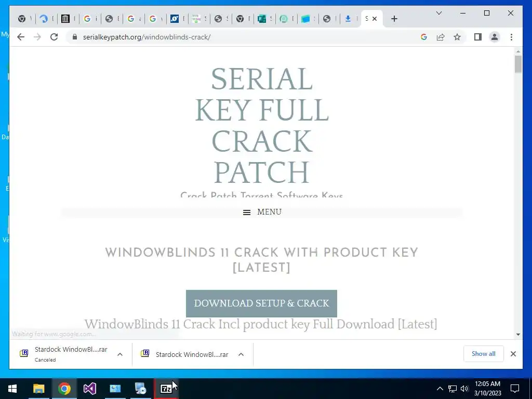Click the scrollbar down arrow
532x399 pixels.
click(x=518, y=335)
